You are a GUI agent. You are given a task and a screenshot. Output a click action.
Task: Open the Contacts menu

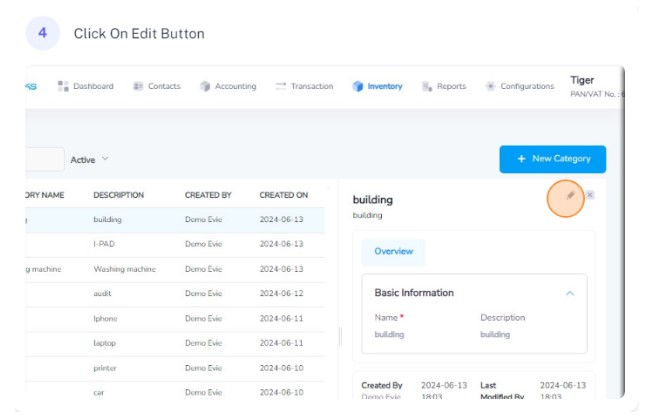(156, 86)
